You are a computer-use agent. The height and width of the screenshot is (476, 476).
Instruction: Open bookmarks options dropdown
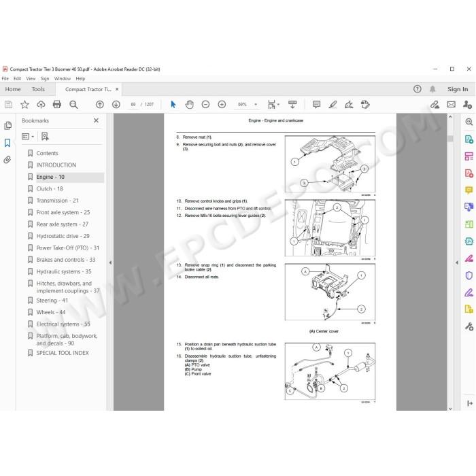point(28,137)
